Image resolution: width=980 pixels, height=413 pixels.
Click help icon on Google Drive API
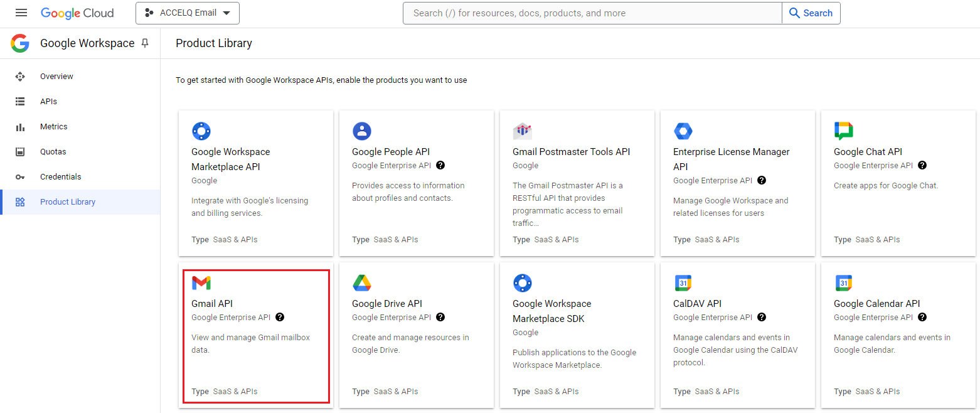[x=440, y=318]
